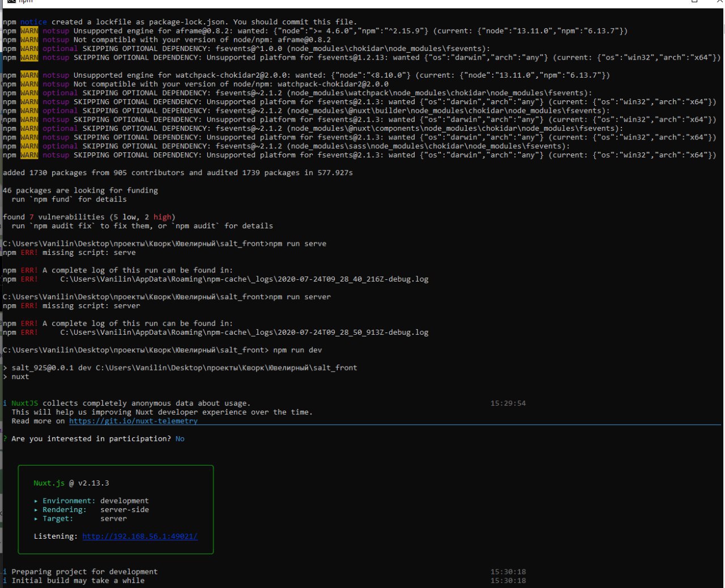Click the blue answer 'No' after participation prompt
This screenshot has width=725, height=588.
[180, 439]
